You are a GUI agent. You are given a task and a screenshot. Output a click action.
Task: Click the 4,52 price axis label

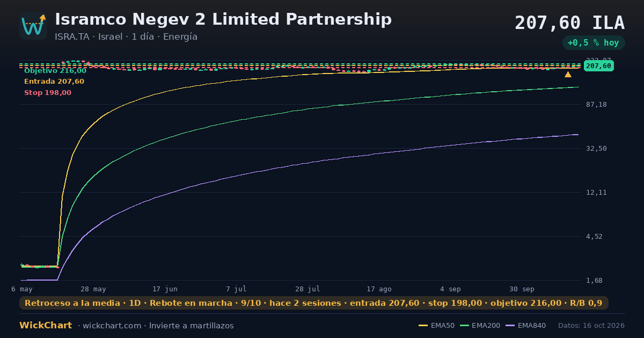point(595,236)
